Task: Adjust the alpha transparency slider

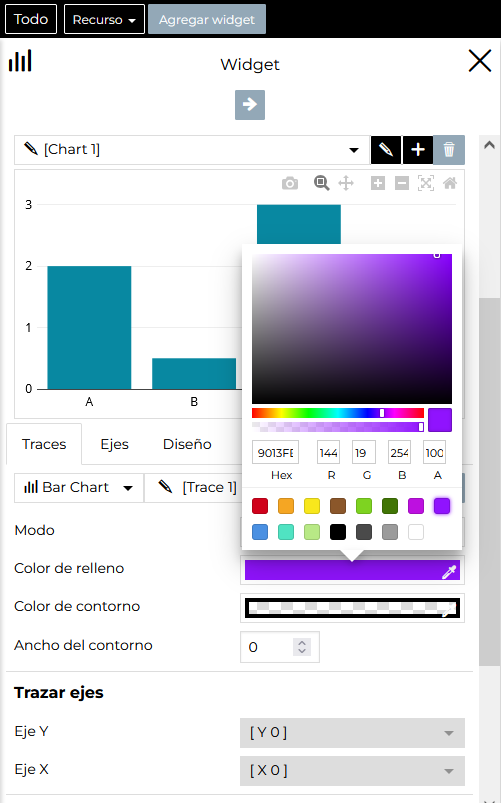Action: pyautogui.click(x=338, y=427)
